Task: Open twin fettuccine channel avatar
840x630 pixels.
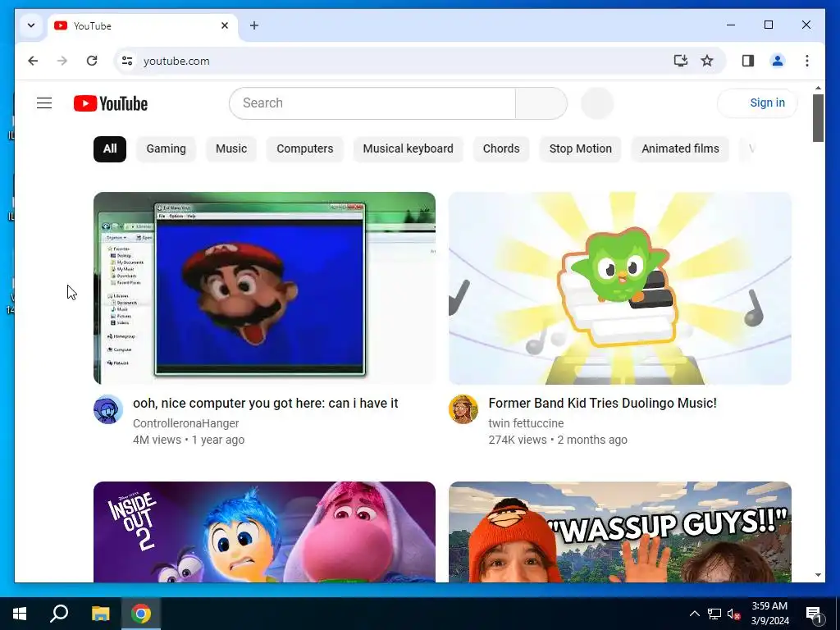Action: [463, 409]
